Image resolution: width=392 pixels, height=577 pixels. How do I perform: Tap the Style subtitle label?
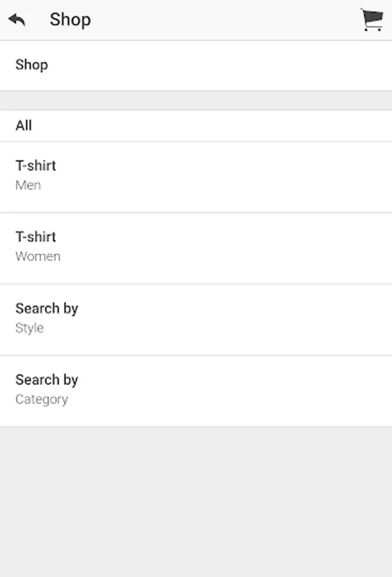(29, 328)
